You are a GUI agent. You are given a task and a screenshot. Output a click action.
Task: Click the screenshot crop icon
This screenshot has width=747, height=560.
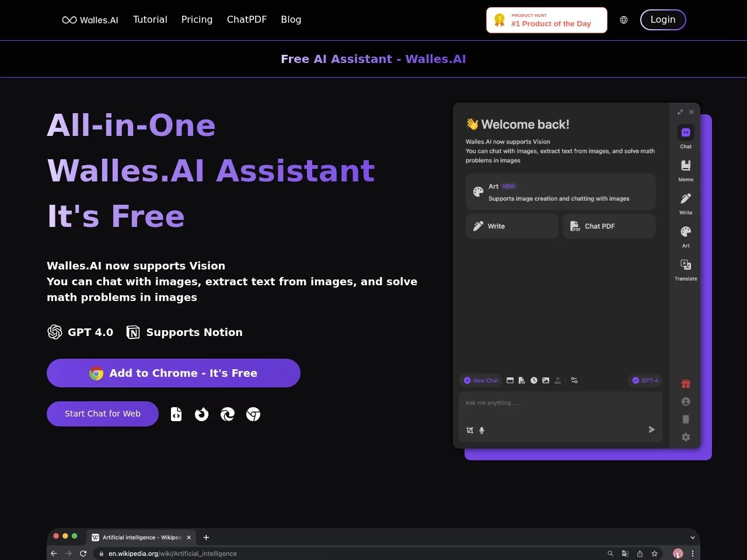[x=470, y=430]
